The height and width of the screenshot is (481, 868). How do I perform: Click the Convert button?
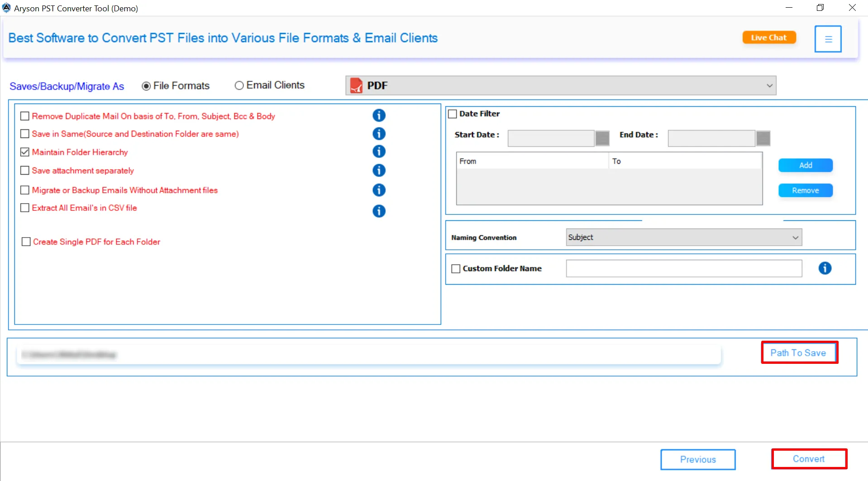809,459
